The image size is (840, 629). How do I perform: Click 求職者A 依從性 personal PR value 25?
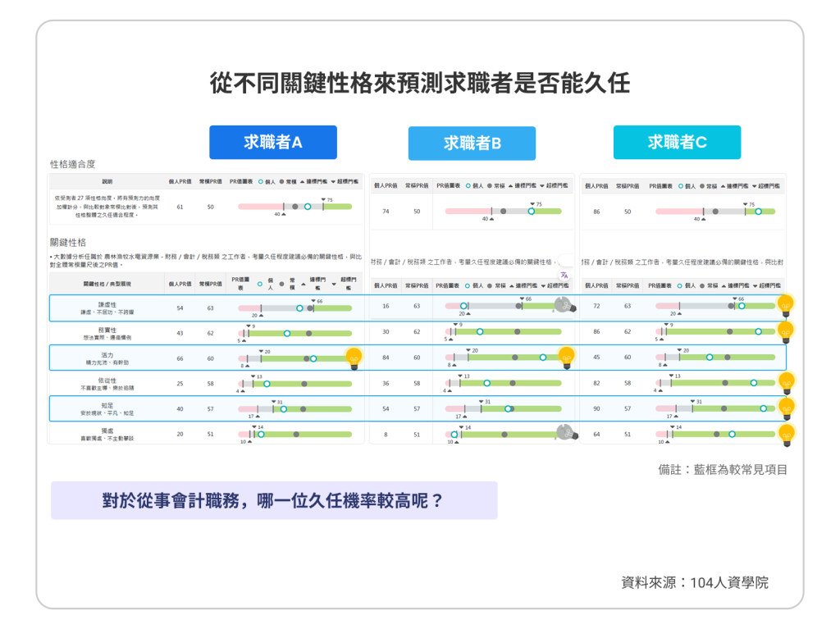pos(180,384)
